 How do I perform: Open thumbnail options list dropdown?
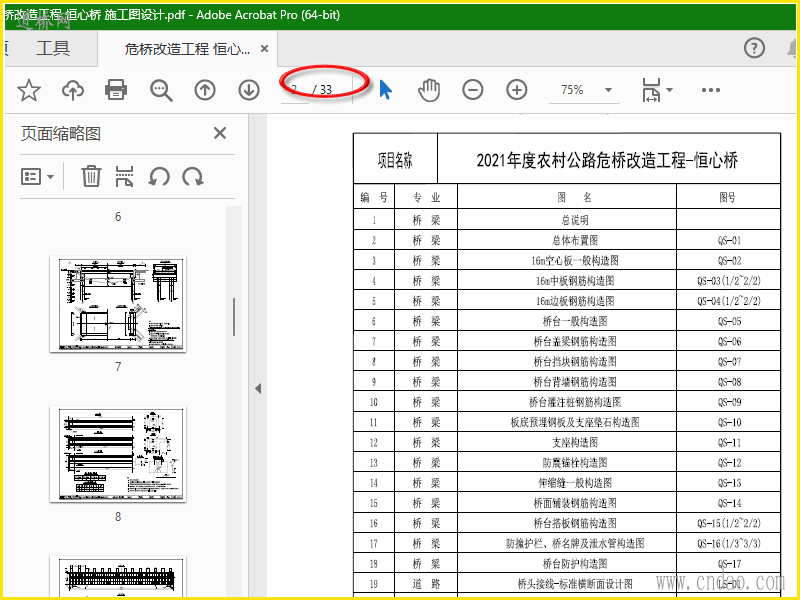[37, 177]
